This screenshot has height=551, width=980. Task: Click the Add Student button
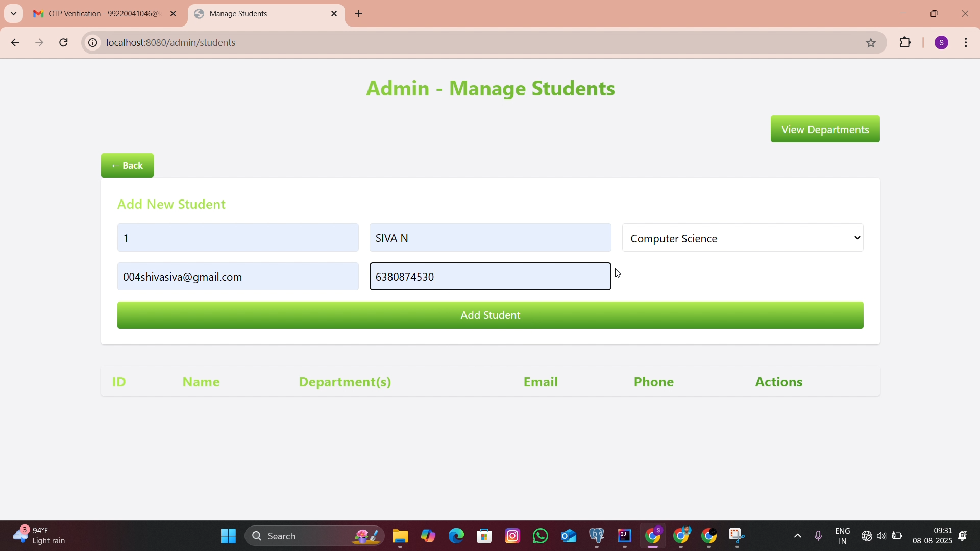click(x=491, y=316)
